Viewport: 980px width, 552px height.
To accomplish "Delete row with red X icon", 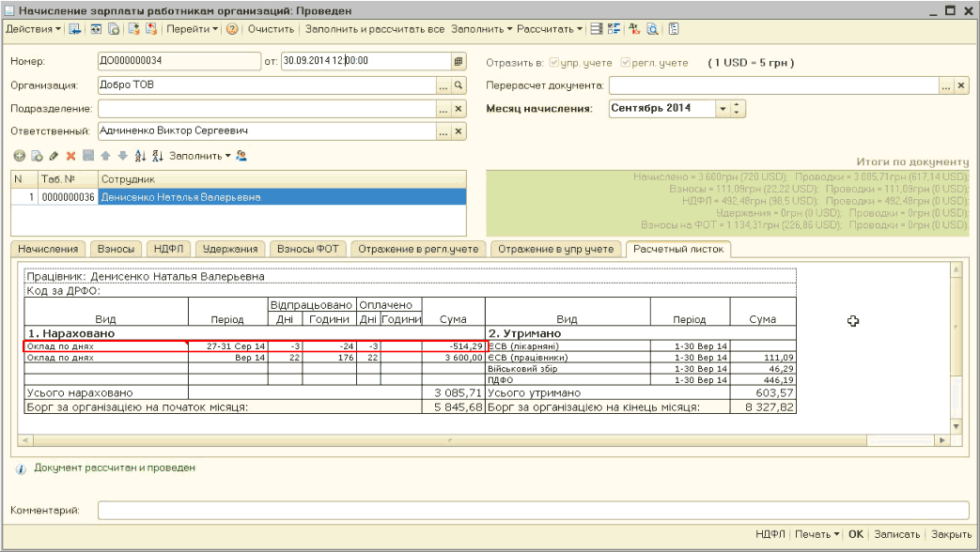I will coord(70,156).
